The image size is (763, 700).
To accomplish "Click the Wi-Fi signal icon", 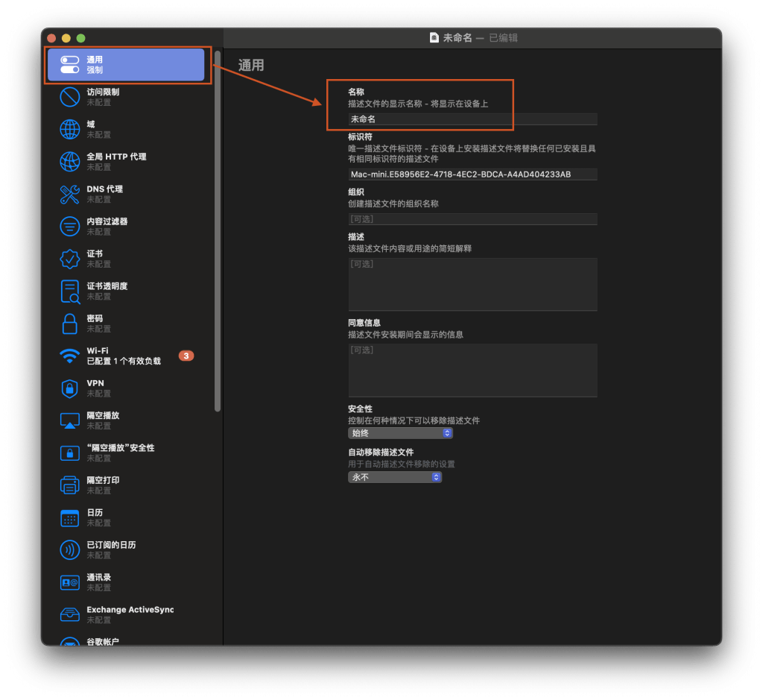I will [x=69, y=356].
